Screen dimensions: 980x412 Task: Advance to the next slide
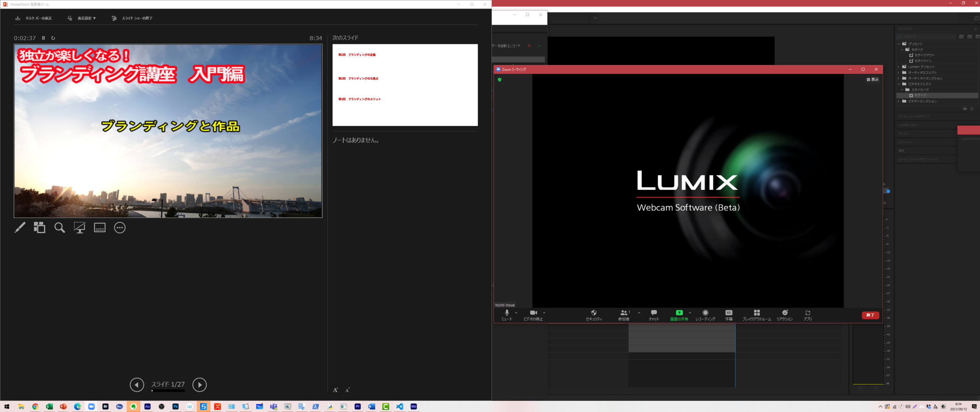click(199, 384)
